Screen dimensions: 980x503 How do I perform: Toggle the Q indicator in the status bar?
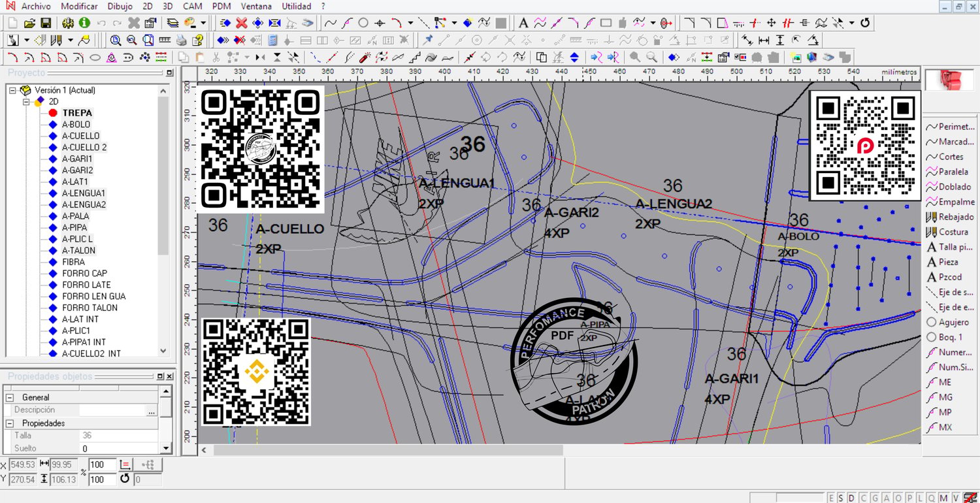(930, 498)
